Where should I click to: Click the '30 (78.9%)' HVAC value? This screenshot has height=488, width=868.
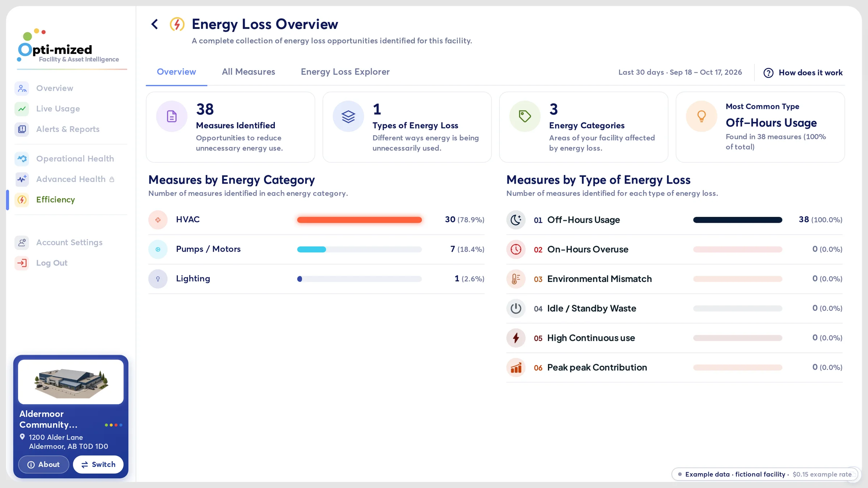coord(464,219)
